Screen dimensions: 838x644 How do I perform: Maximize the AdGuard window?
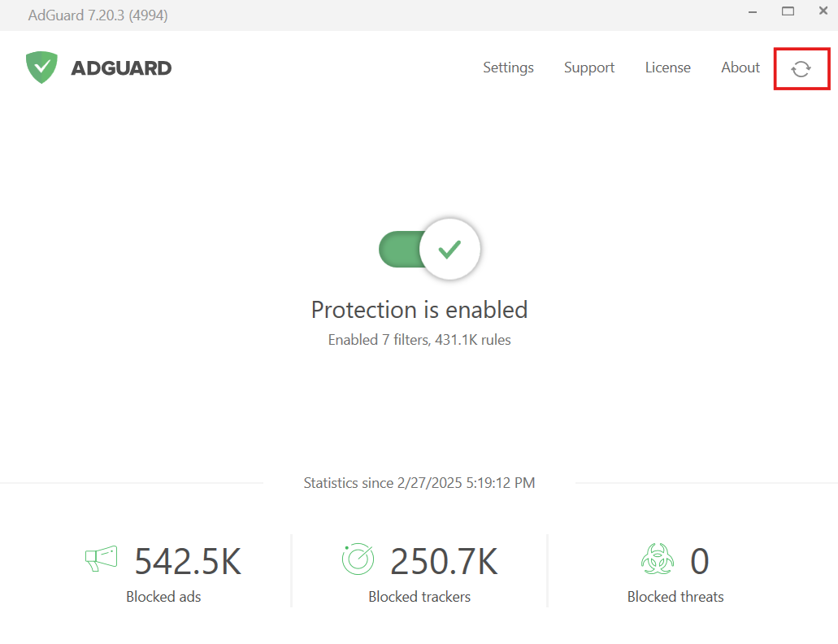788,11
